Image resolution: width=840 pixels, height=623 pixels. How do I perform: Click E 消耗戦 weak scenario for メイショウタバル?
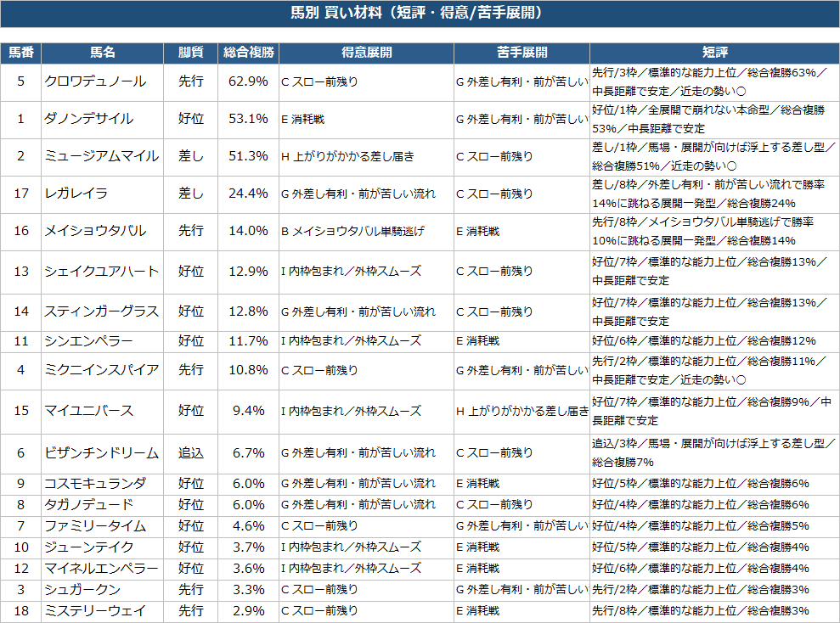coord(477,231)
